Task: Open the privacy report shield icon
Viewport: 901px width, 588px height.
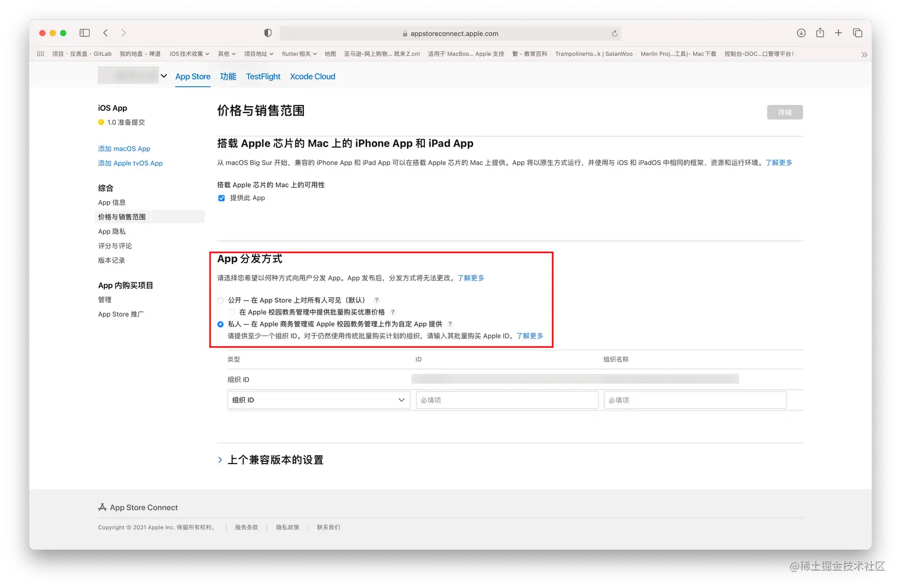Action: (x=268, y=33)
